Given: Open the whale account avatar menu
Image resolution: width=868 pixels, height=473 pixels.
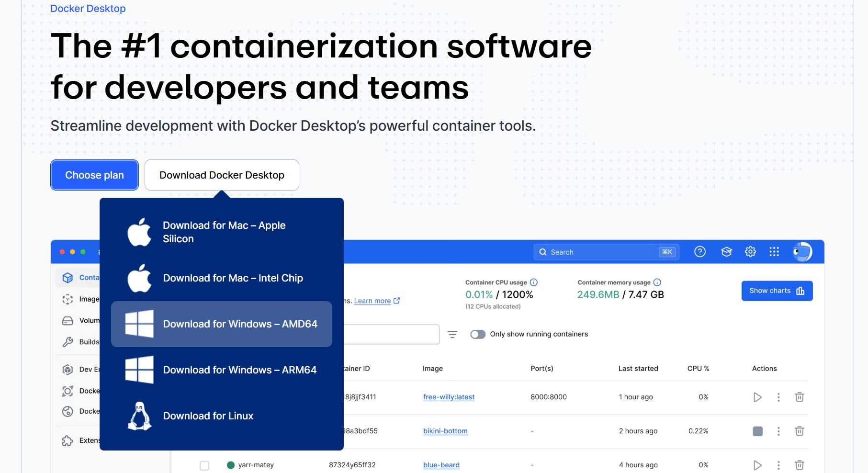Looking at the screenshot, I should [802, 251].
